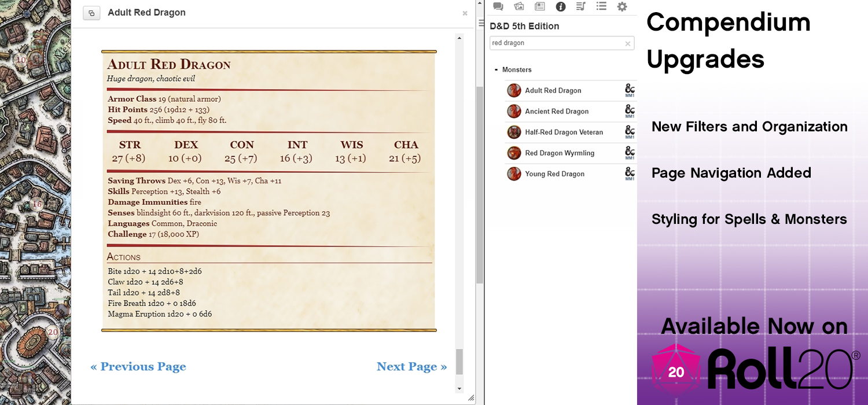Click the CHA 21 (+5) ability score
Image resolution: width=868 pixels, height=405 pixels.
[406, 151]
